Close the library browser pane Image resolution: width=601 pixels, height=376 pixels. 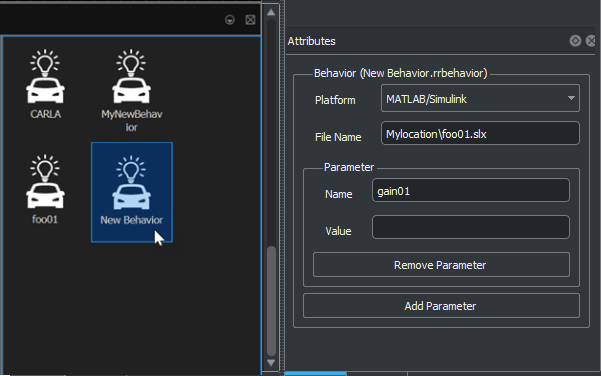(x=250, y=20)
